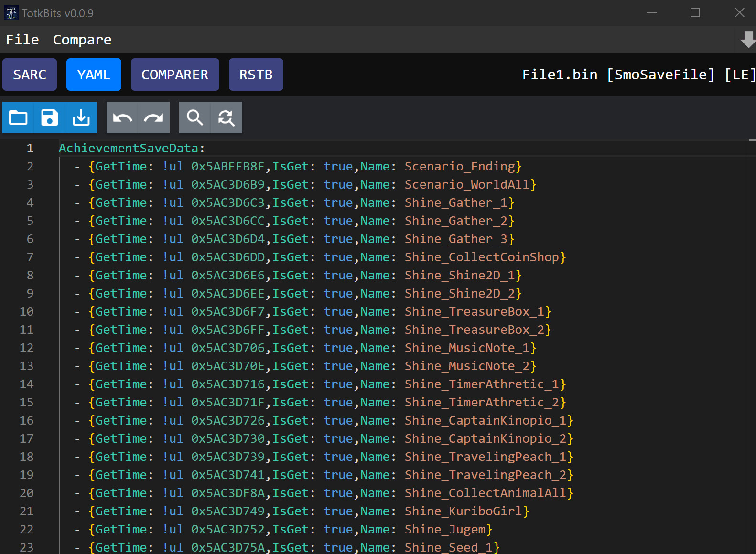
Task: Redo the last undone edit
Action: (154, 117)
